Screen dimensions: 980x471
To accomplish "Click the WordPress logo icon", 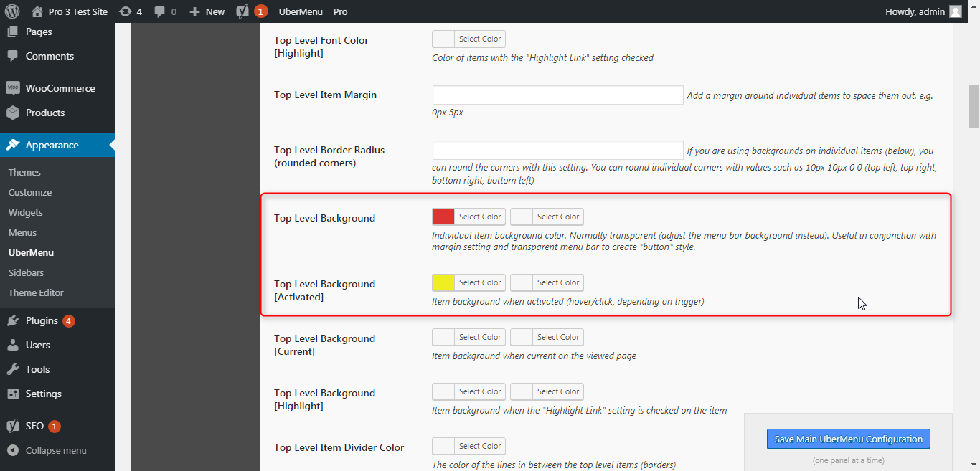I will [x=12, y=11].
